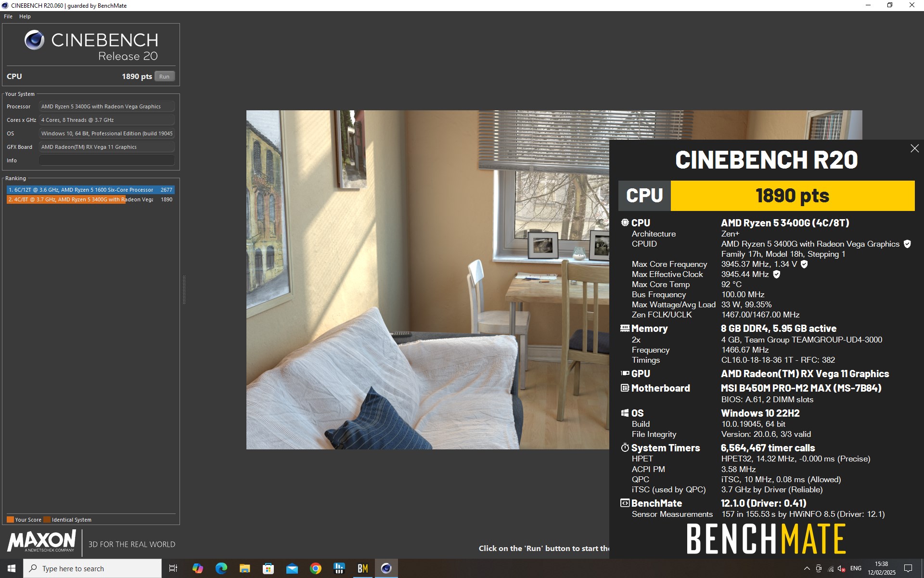Select the Ryzen 5 3400G ranking row

[90, 199]
